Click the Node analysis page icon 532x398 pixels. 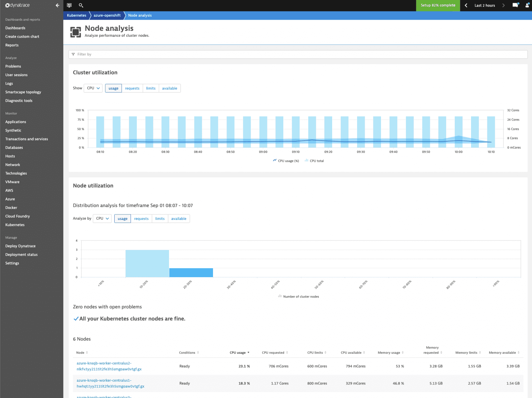pyautogui.click(x=76, y=32)
